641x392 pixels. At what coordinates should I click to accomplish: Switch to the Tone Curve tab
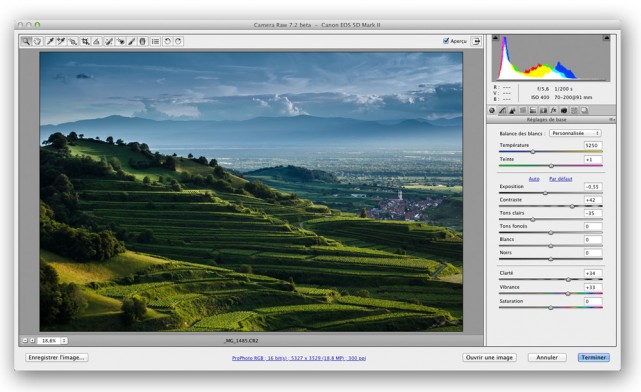point(502,110)
